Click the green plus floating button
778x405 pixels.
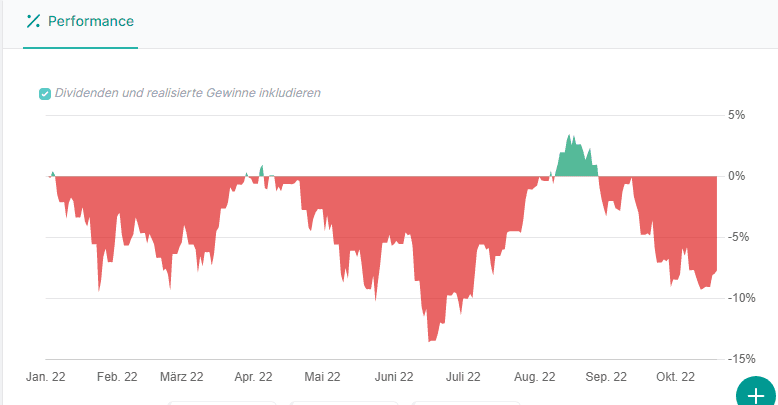pos(756,394)
